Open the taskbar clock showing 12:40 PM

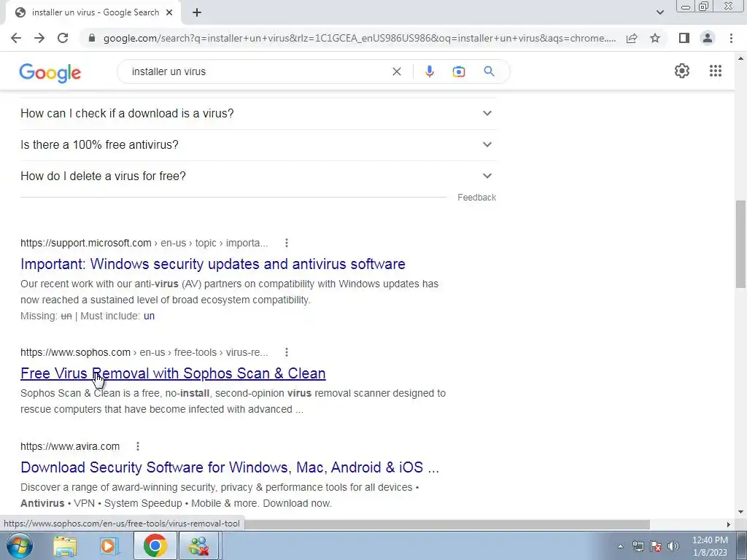(710, 546)
